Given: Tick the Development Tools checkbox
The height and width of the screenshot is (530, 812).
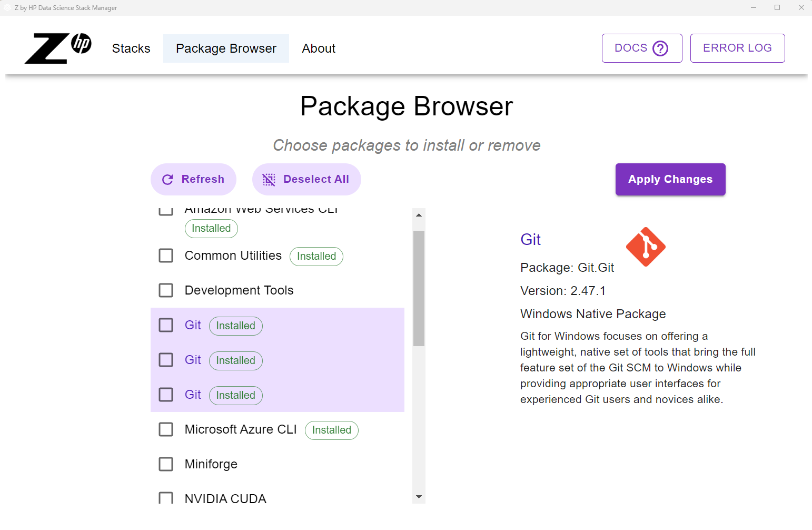Looking at the screenshot, I should click(x=166, y=290).
